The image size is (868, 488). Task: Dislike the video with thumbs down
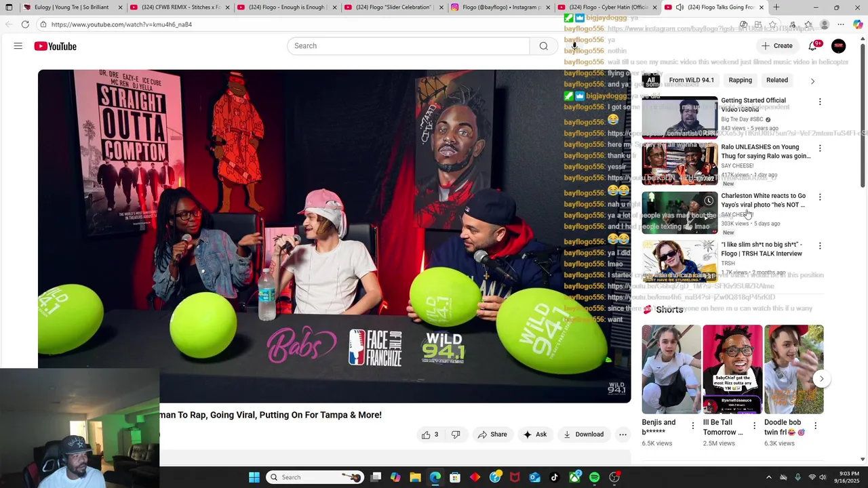point(456,434)
